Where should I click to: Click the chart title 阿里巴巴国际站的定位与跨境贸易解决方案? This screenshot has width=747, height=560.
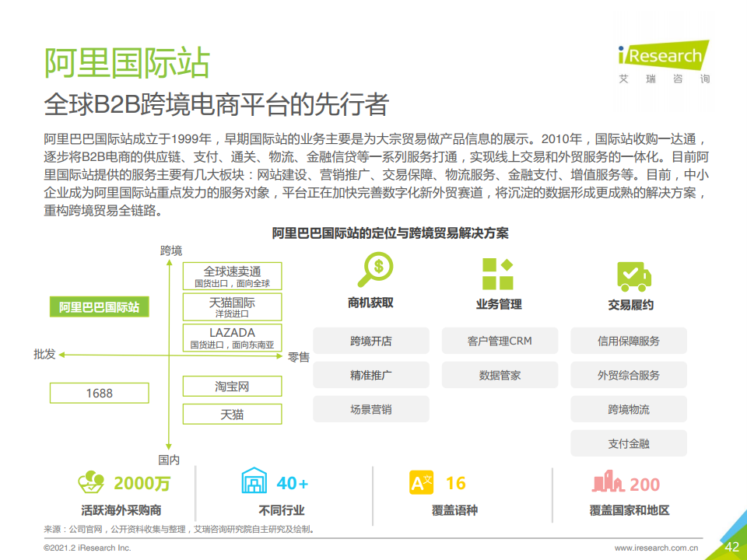pyautogui.click(x=390, y=233)
